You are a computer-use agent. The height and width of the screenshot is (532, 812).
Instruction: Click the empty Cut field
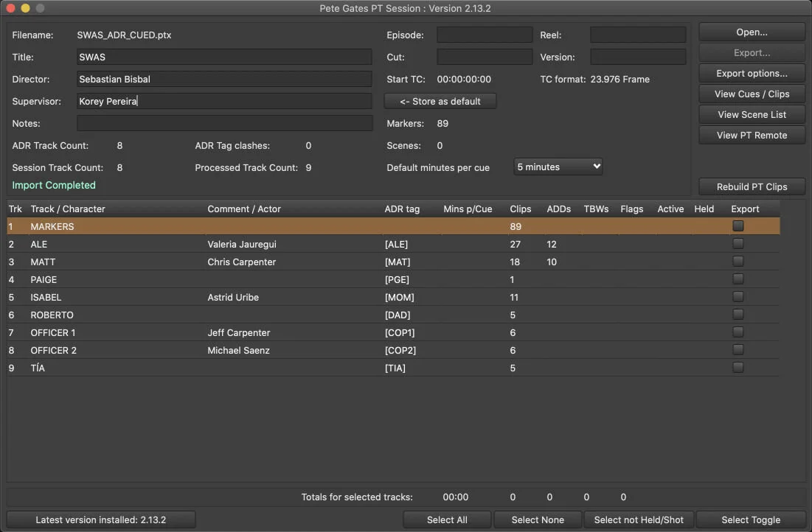click(x=485, y=57)
